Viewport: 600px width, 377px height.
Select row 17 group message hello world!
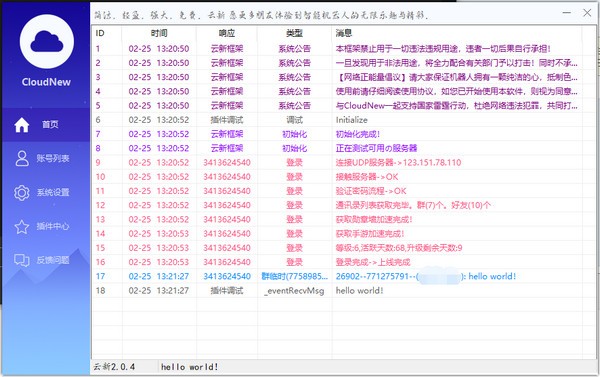(x=426, y=276)
